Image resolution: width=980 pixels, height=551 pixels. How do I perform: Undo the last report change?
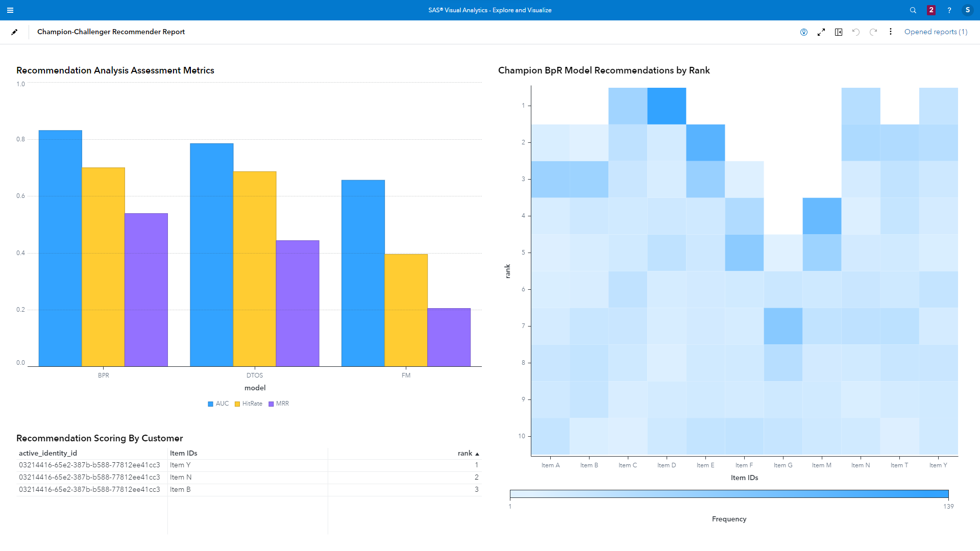click(x=856, y=32)
